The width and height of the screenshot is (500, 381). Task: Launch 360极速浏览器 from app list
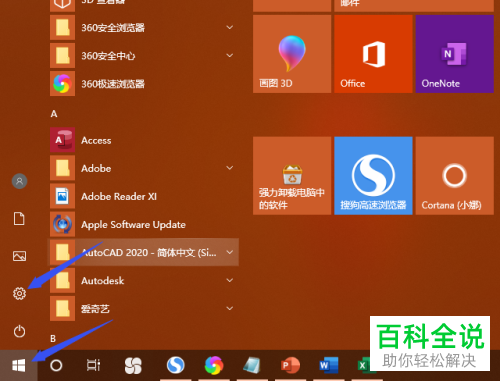pos(144,84)
